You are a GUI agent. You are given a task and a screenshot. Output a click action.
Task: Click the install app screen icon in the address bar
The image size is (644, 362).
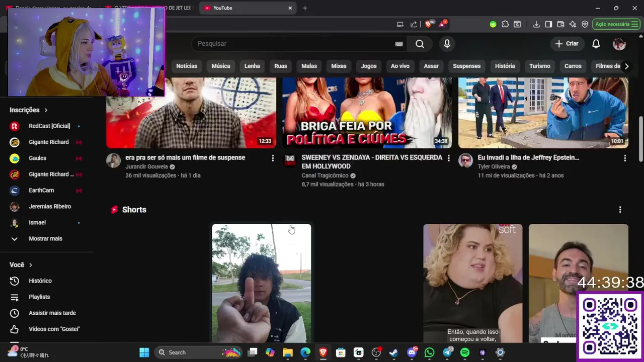click(400, 24)
